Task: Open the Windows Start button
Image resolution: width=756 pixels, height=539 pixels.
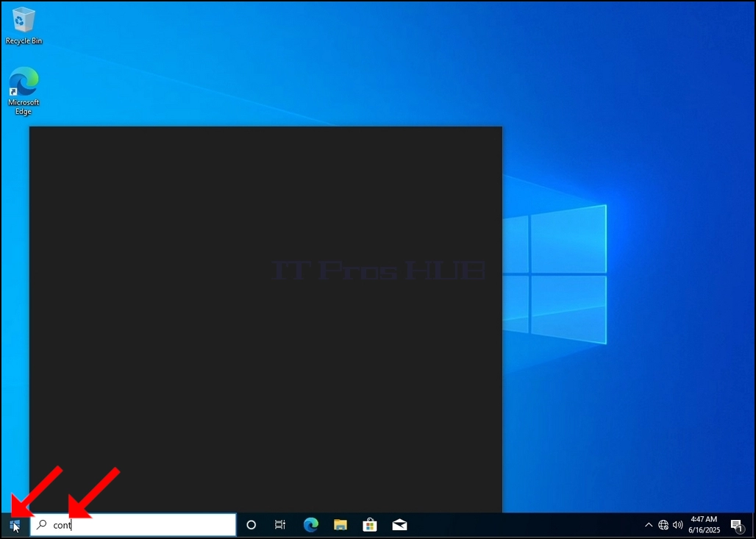Action: (x=15, y=525)
